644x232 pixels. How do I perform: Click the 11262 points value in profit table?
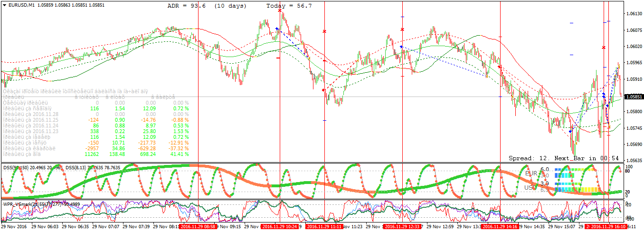(91, 154)
